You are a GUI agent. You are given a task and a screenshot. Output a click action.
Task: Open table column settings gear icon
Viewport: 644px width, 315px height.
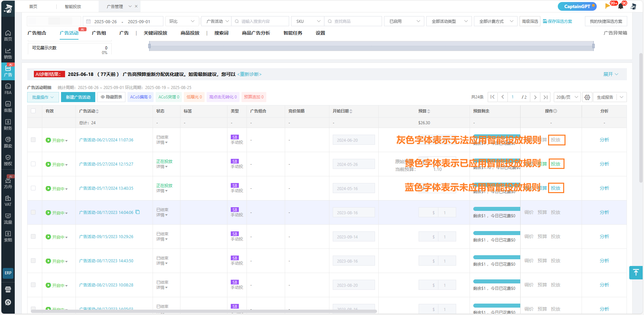pos(587,97)
